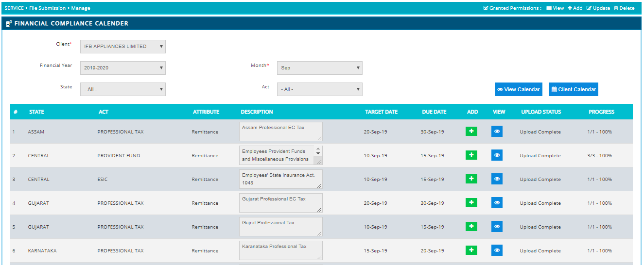Viewport: 644px width, 265px height.
Task: Click green plus for Gujarat Professional EC Tax
Action: coord(471,203)
